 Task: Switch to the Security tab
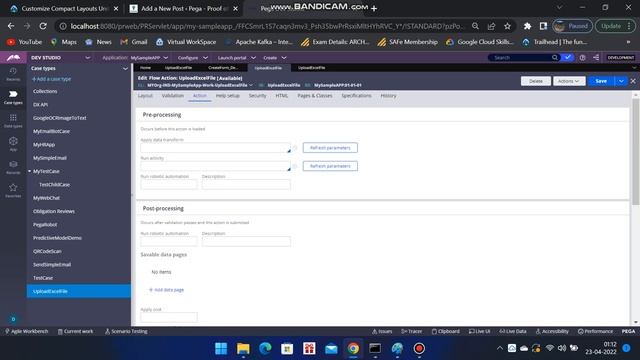click(257, 96)
